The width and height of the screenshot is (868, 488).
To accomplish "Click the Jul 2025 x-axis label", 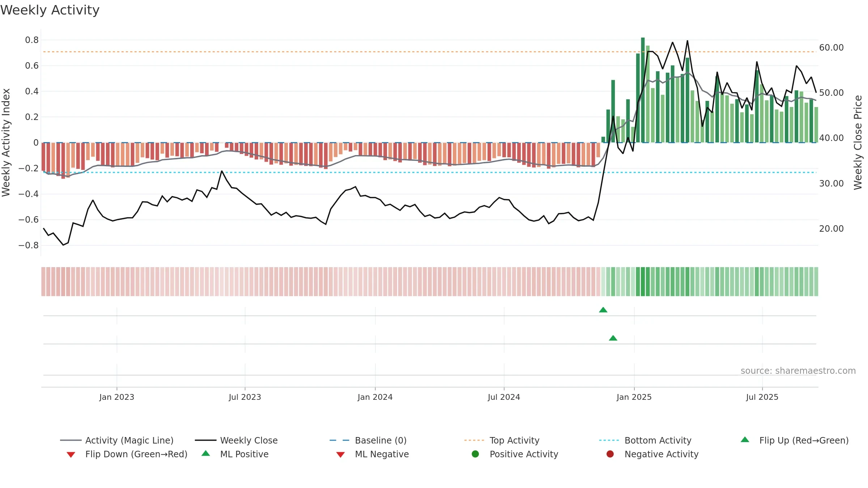I will (x=762, y=397).
